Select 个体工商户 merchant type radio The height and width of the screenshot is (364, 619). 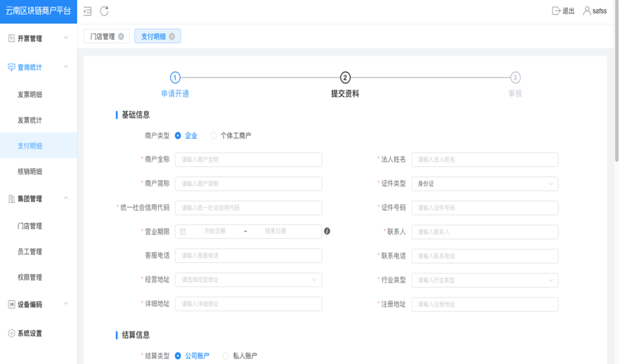click(x=214, y=135)
